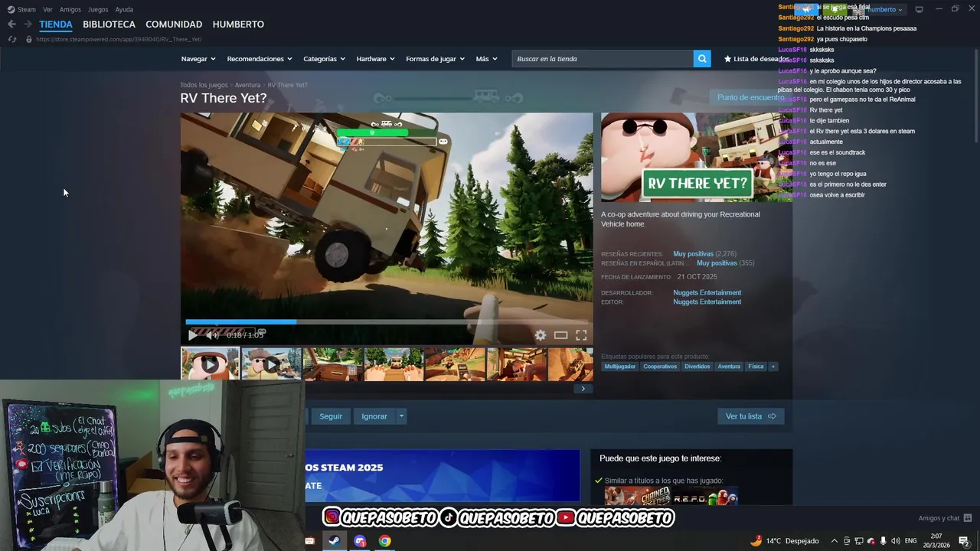The image size is (980, 551).
Task: Click the Punto de encuentro button
Action: tap(750, 97)
